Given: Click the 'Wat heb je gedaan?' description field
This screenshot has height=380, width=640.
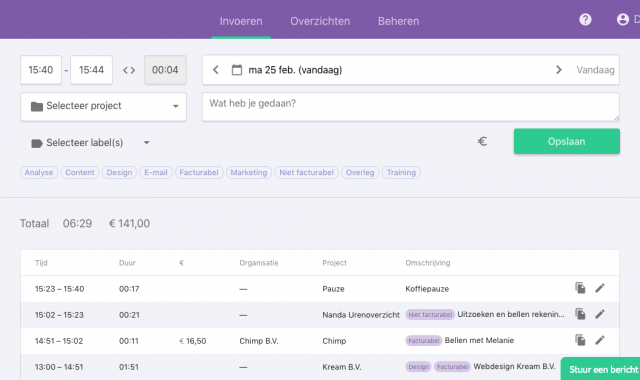Looking at the screenshot, I should pyautogui.click(x=411, y=107).
